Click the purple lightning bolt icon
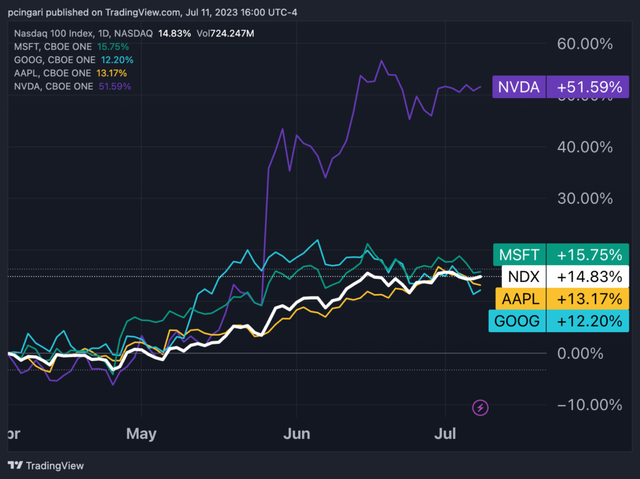The width and height of the screenshot is (640, 479). tap(481, 407)
